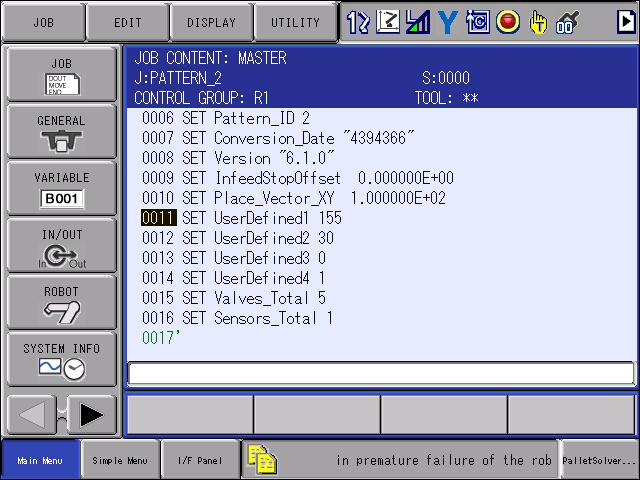Click the S:0000 step number
Viewport: 640px width, 480px height.
(446, 78)
